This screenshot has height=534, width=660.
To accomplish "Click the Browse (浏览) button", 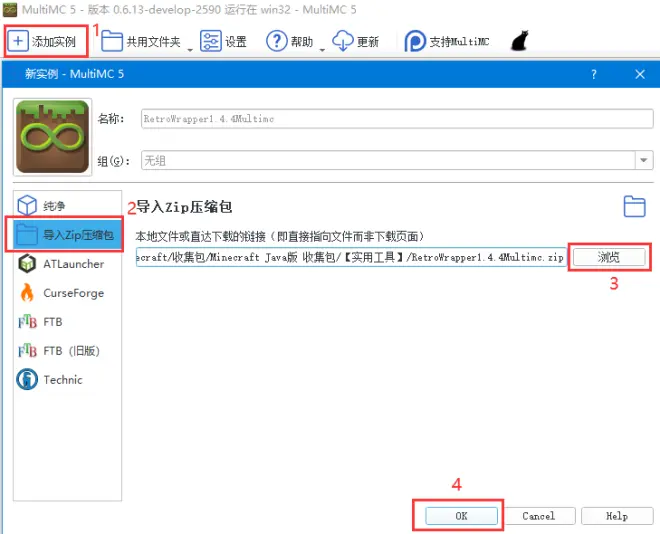I will point(609,257).
